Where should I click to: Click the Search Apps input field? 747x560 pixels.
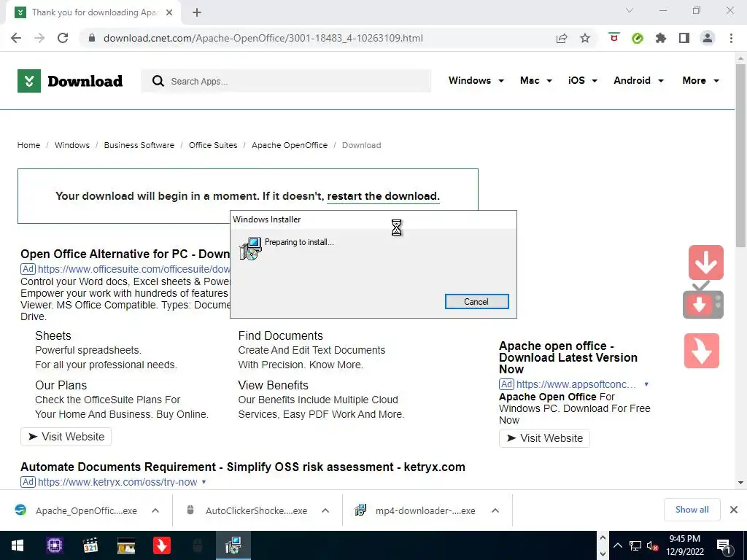pos(286,81)
